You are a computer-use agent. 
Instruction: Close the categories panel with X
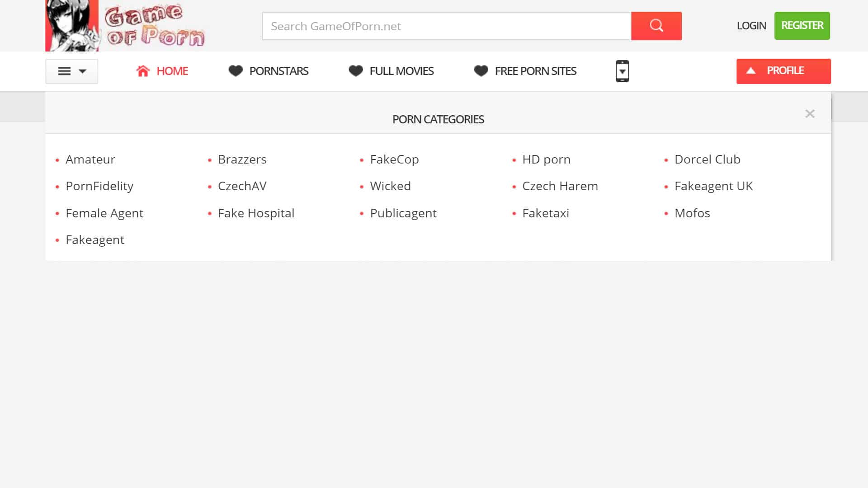(809, 114)
